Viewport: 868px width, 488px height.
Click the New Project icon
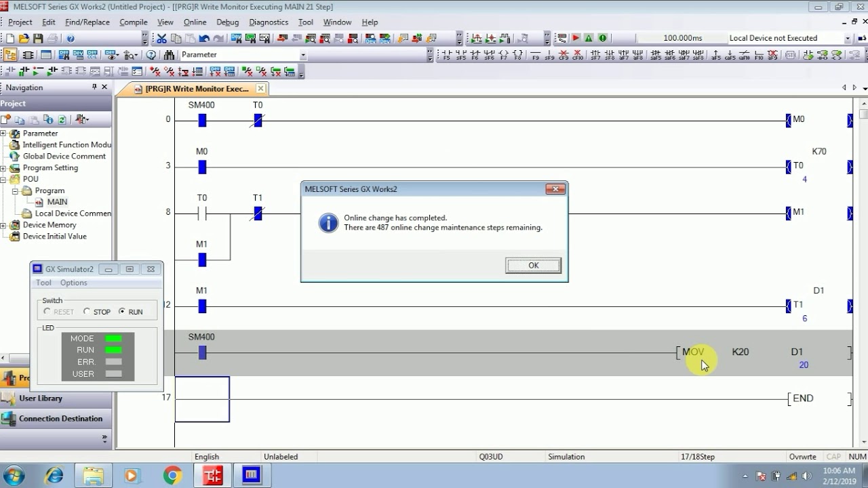[10, 39]
